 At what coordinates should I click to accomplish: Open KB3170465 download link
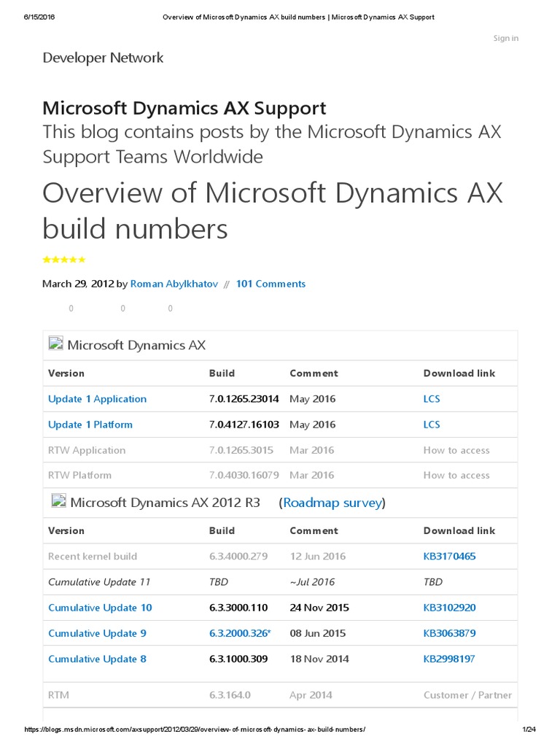(449, 556)
